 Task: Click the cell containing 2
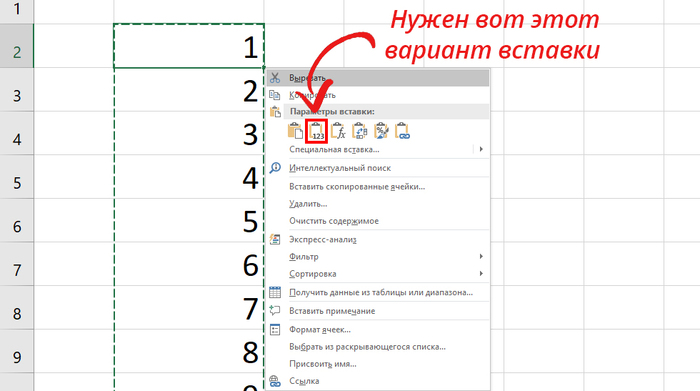tap(189, 90)
